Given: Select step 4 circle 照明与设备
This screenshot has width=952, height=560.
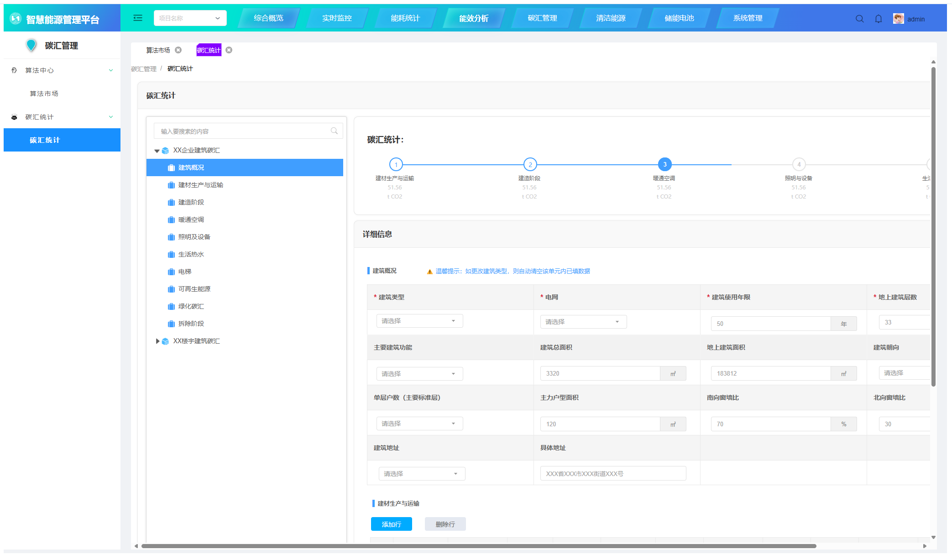Looking at the screenshot, I should click(799, 164).
